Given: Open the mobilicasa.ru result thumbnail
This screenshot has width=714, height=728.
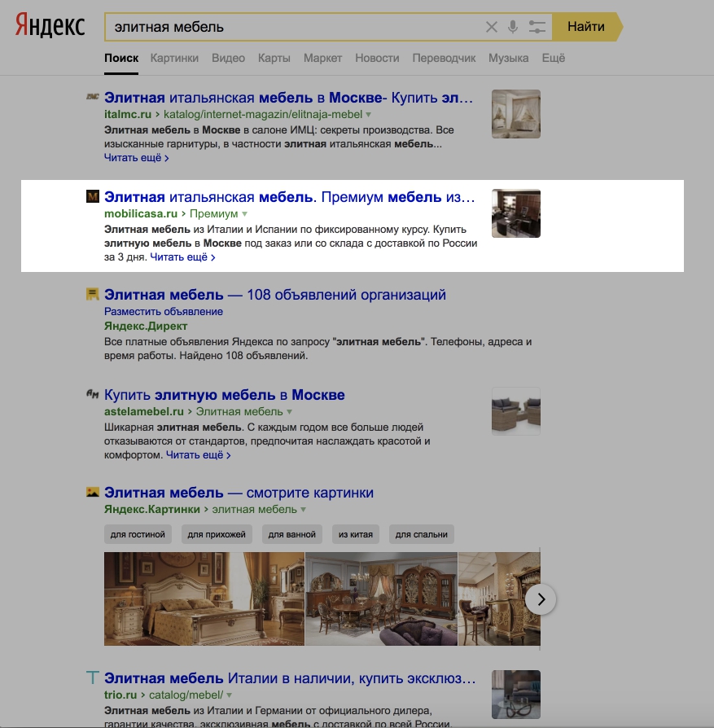Looking at the screenshot, I should coord(516,213).
